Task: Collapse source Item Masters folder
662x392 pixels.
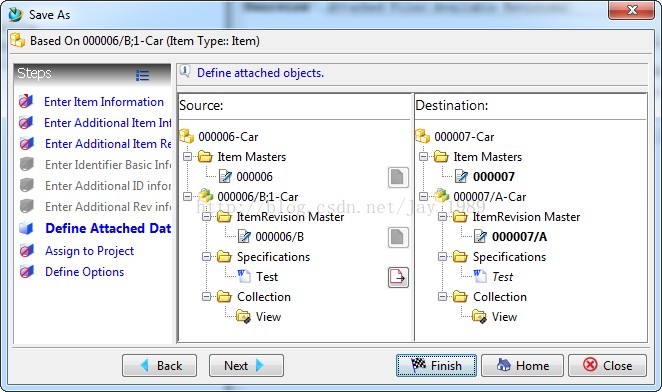Action: point(187,157)
